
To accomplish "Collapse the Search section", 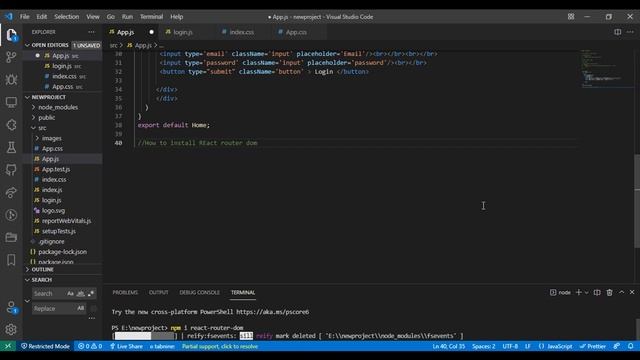I will (x=27, y=280).
